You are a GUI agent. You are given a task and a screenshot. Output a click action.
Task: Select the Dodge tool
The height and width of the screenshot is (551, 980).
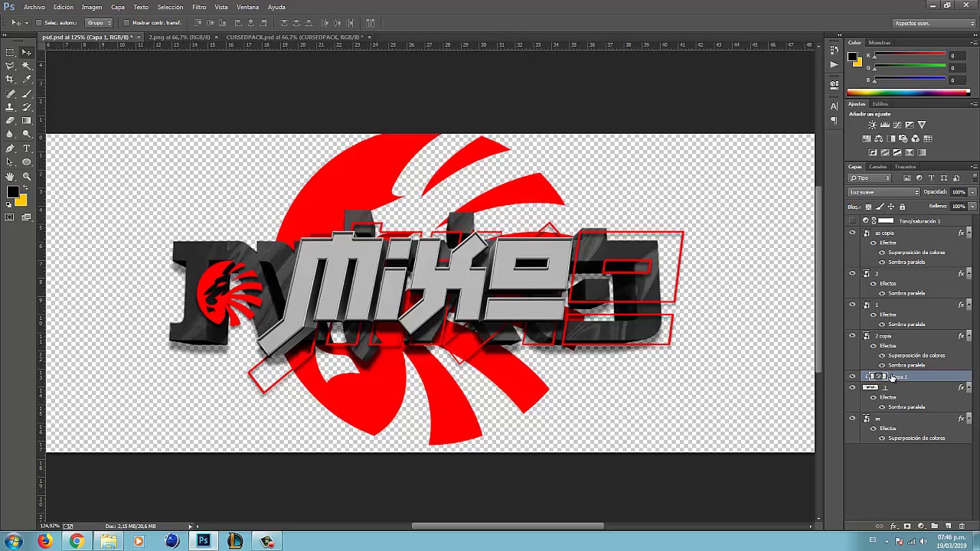tap(26, 135)
